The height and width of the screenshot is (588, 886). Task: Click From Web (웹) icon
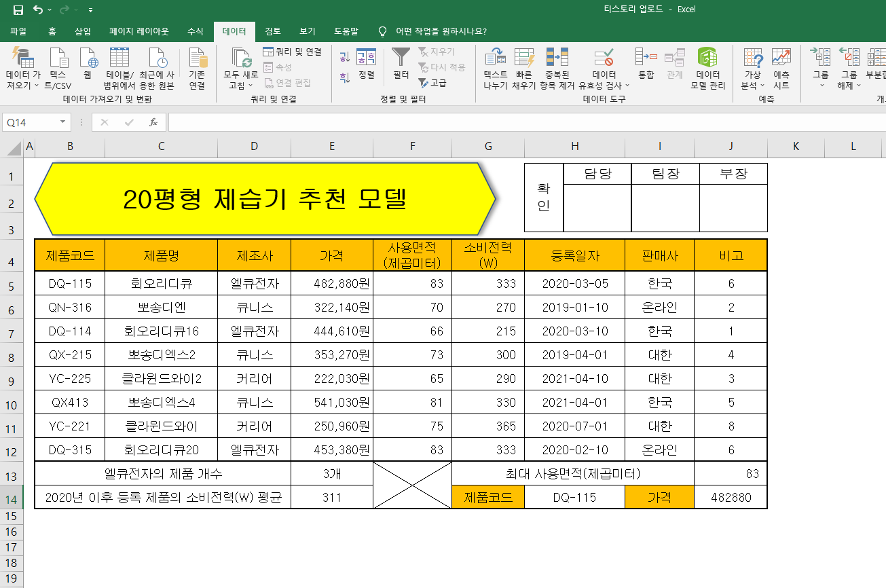coord(88,58)
